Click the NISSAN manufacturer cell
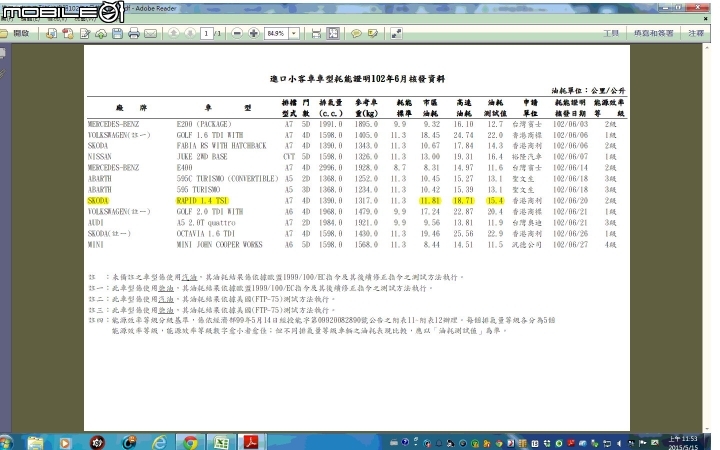720x450 pixels. (x=99, y=157)
